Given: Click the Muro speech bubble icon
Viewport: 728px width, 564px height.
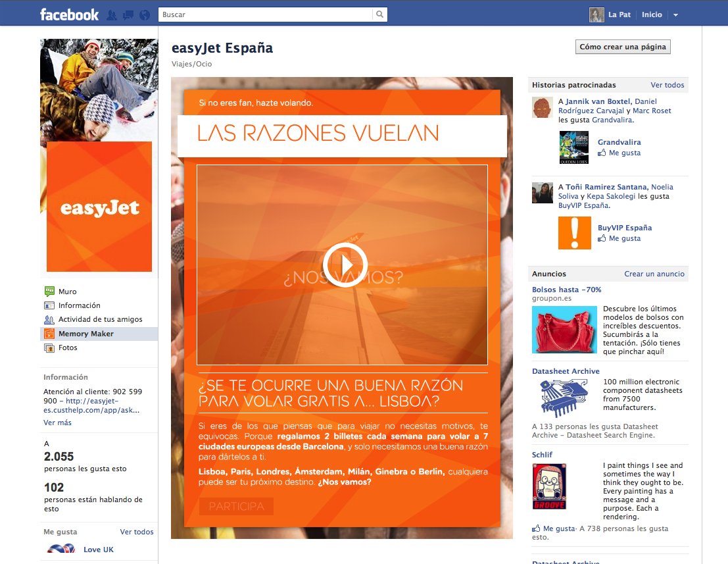Looking at the screenshot, I should (x=49, y=292).
